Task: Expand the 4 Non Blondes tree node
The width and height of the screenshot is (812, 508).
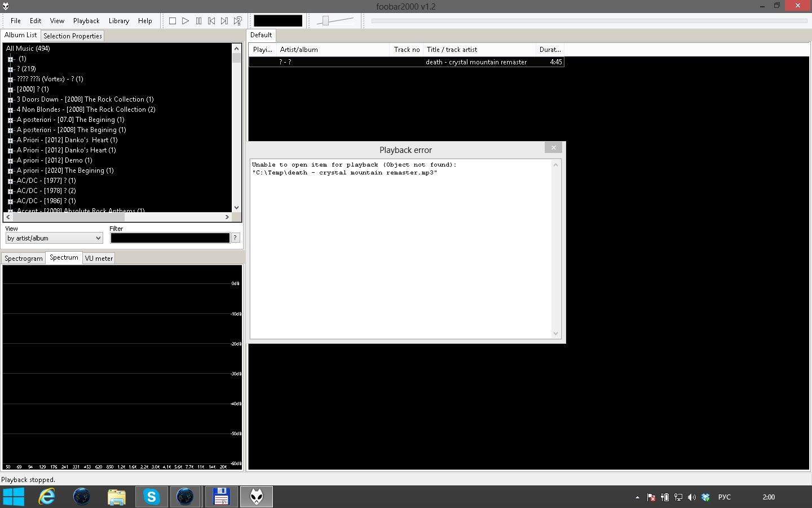Action: click(10, 110)
